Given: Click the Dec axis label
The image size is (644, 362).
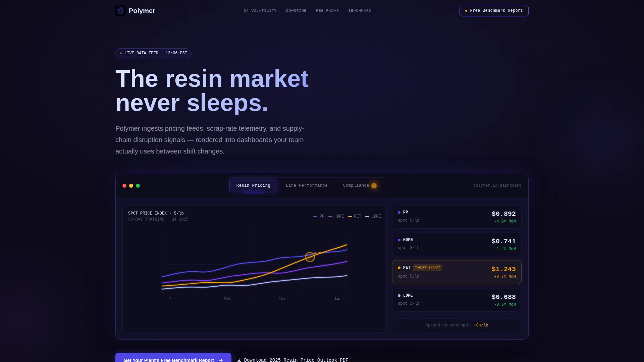Looking at the screenshot, I should 282,299.
